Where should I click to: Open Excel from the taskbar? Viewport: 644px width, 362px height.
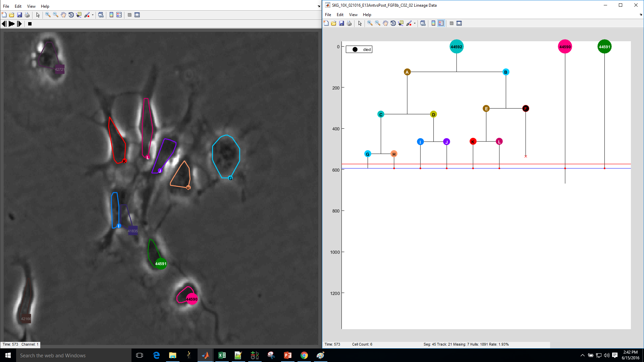click(x=222, y=355)
